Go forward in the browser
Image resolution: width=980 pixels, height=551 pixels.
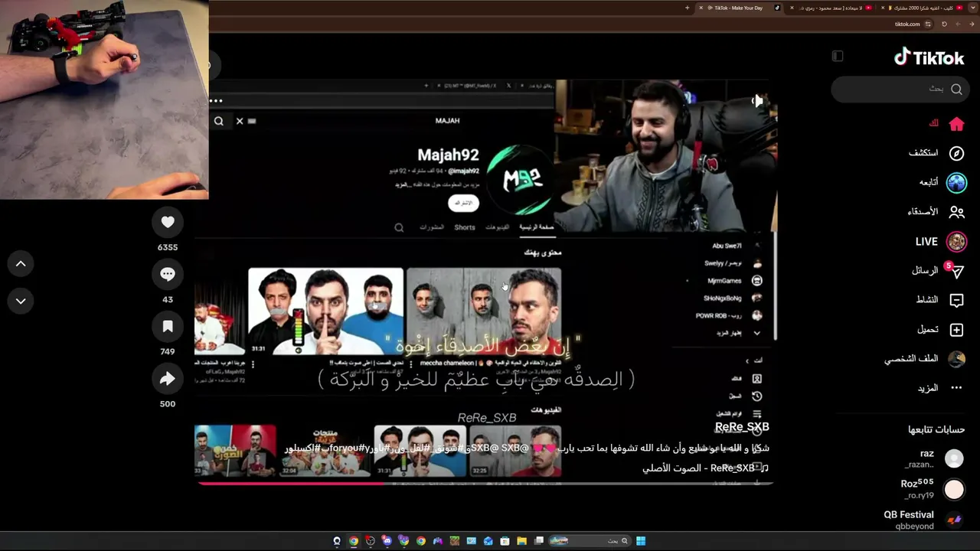pos(959,24)
